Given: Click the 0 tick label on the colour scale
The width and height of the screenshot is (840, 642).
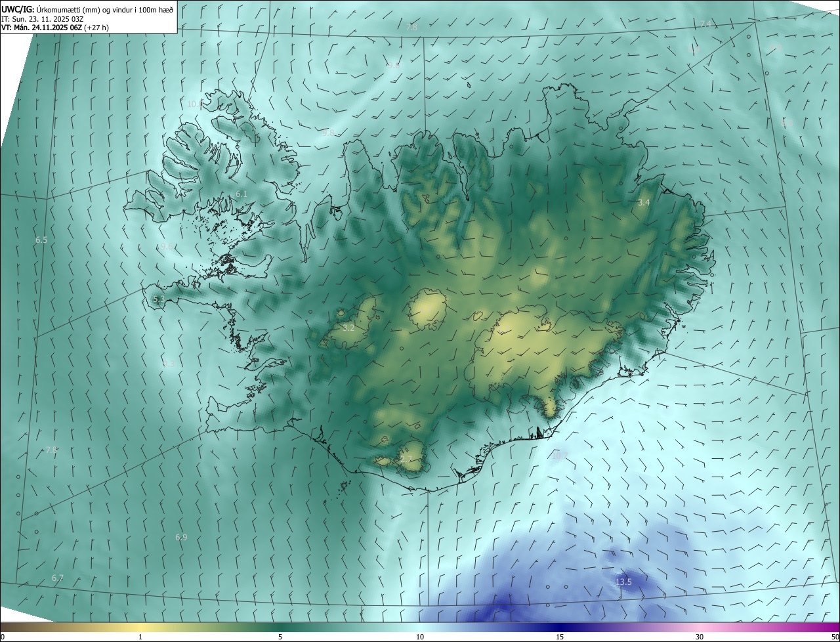Looking at the screenshot, I should tap(3, 637).
